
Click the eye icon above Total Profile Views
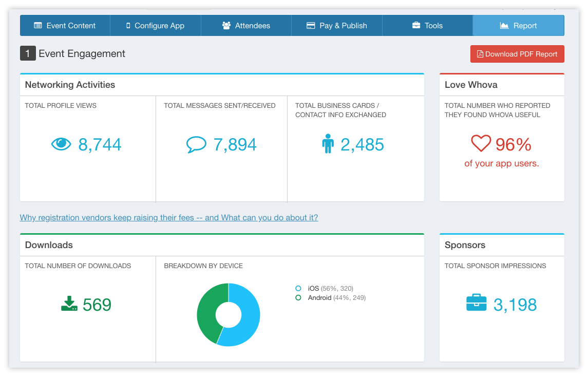tap(61, 144)
